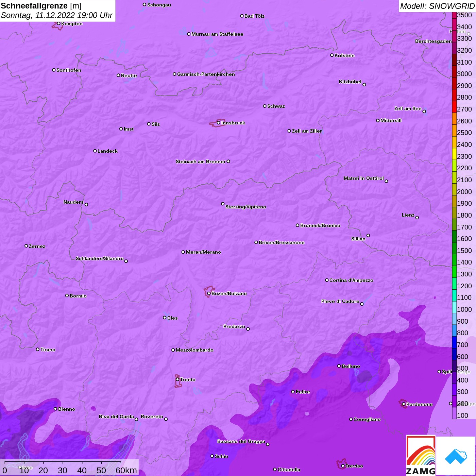Click the Pordenone label
476x476 pixels.
pyautogui.click(x=420, y=404)
